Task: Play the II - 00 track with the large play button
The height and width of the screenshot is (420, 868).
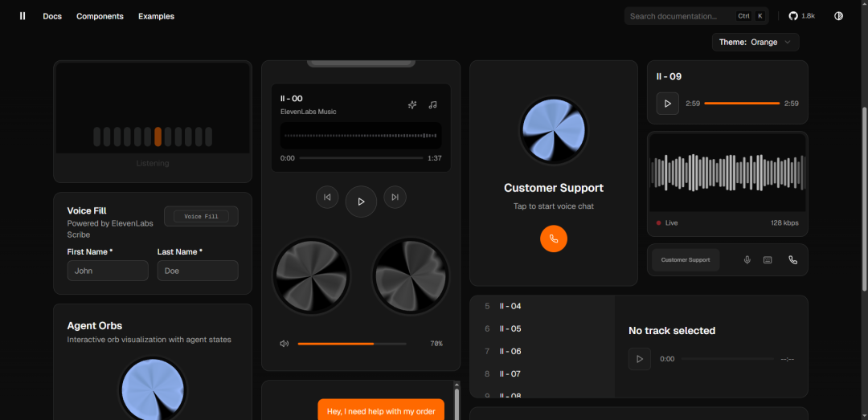Action: 361,202
